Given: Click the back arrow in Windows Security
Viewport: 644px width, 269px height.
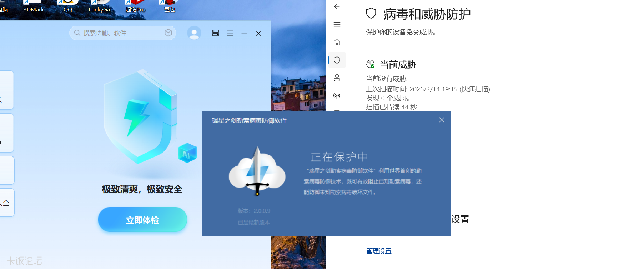Looking at the screenshot, I should [x=337, y=6].
